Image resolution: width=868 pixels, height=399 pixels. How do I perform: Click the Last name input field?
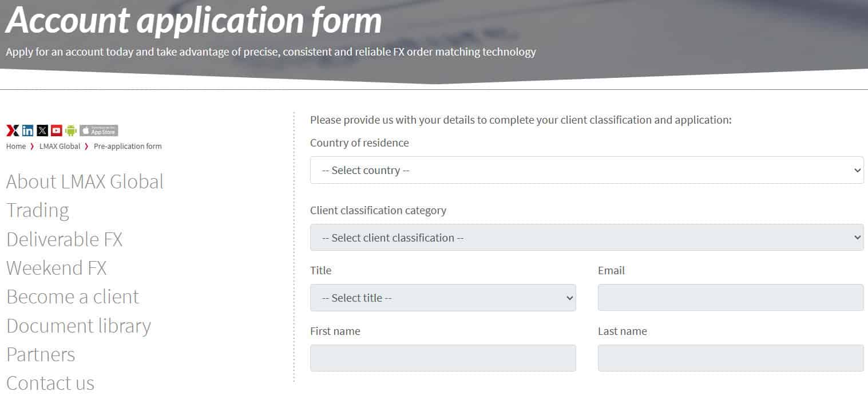pyautogui.click(x=730, y=358)
